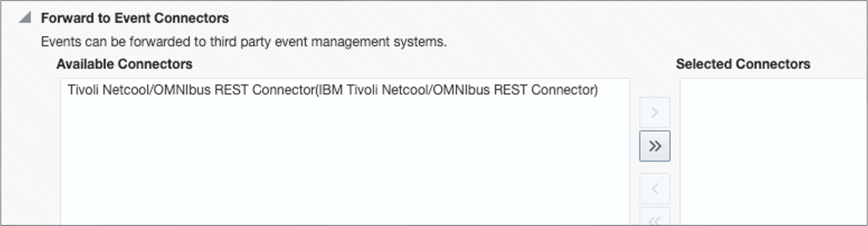The width and height of the screenshot is (868, 226).
Task: Focus the empty Selected Connectors pane
Action: [x=774, y=152]
